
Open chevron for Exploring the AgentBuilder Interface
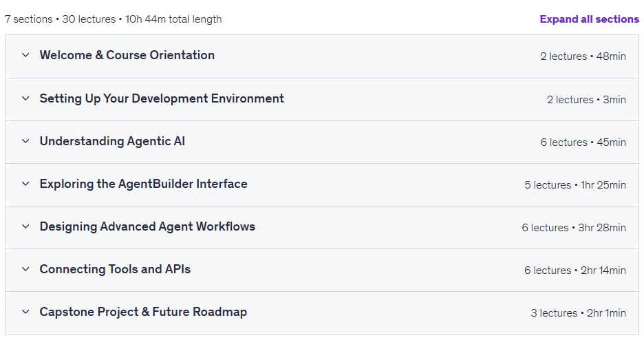tap(25, 184)
